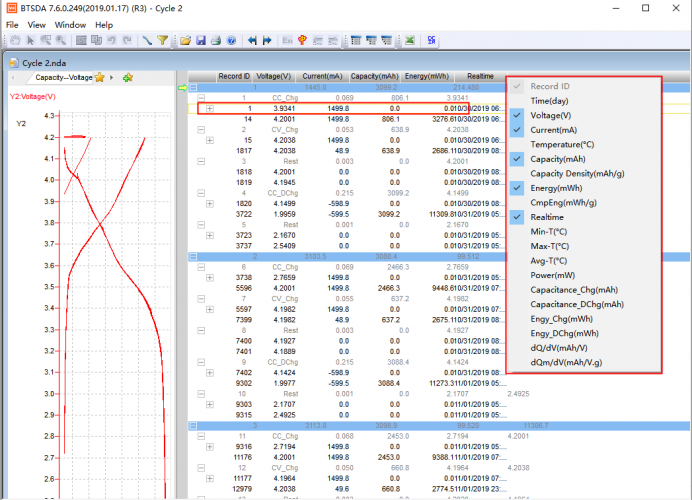Choose dQ/dV(mAh/V) menu entry

(558, 348)
